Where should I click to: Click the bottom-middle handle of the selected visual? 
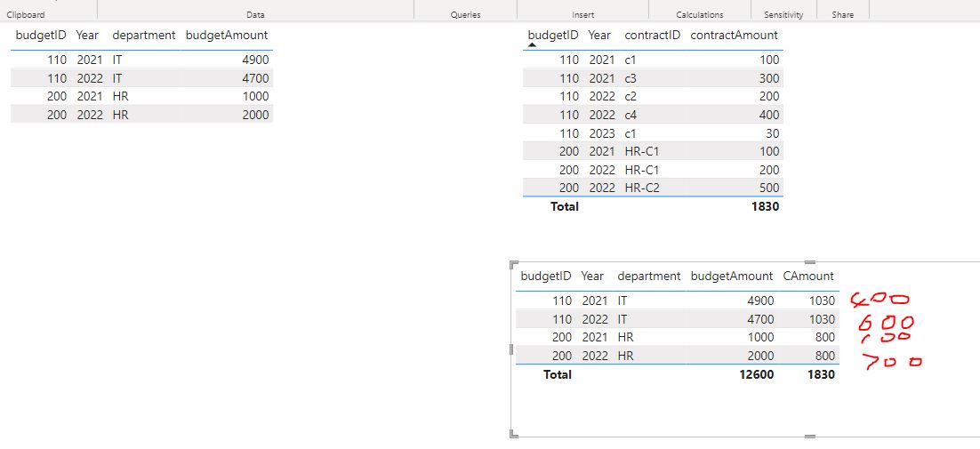pyautogui.click(x=810, y=436)
